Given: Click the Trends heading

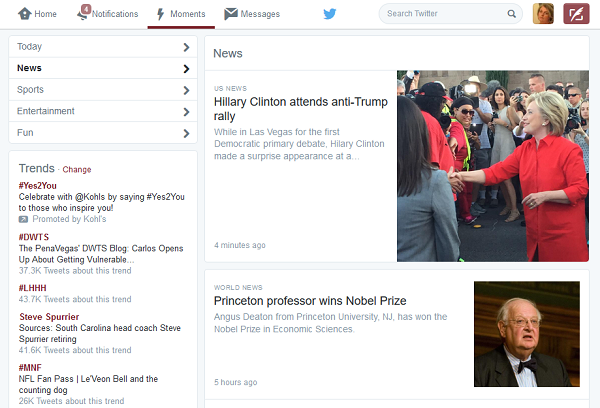Looking at the screenshot, I should coord(37,168).
